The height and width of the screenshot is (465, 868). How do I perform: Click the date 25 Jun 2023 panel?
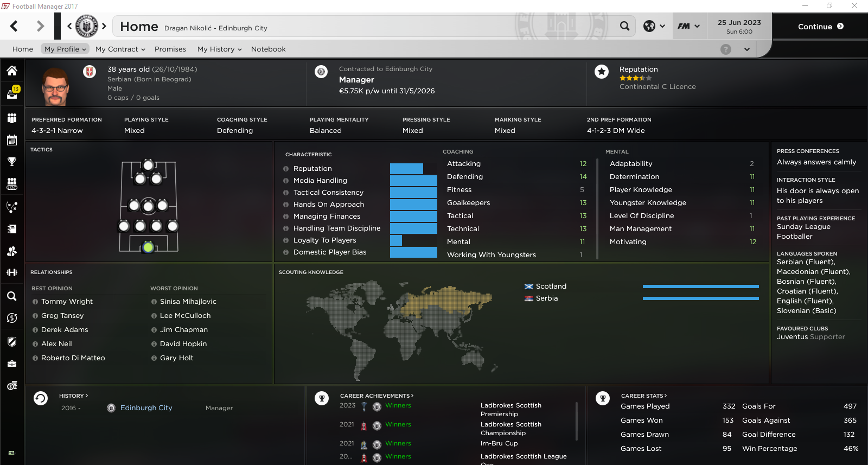[739, 26]
